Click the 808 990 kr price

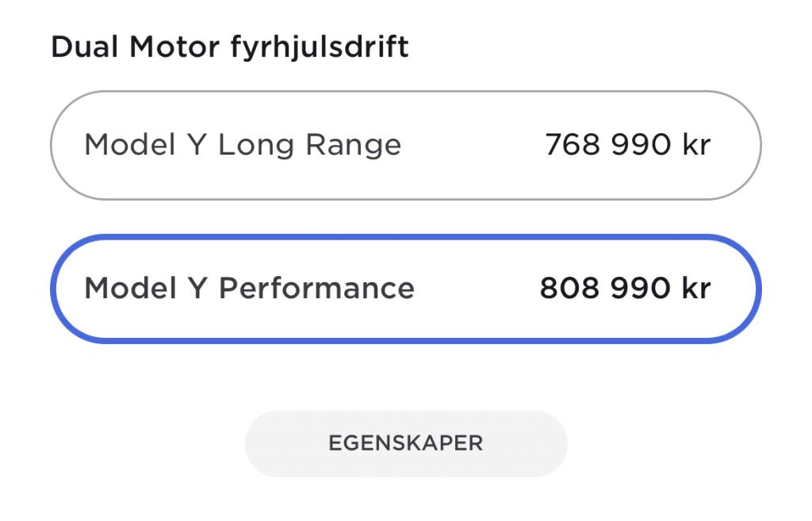(625, 288)
